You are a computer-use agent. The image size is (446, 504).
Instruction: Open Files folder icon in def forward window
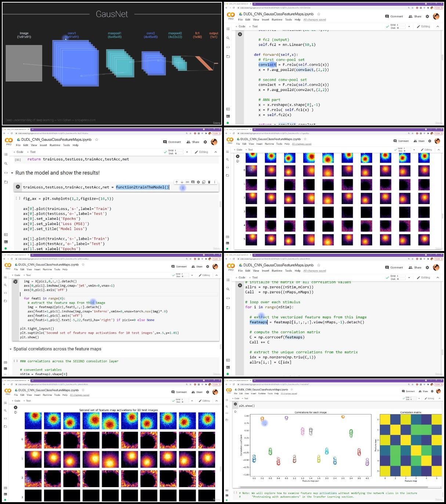[228, 57]
